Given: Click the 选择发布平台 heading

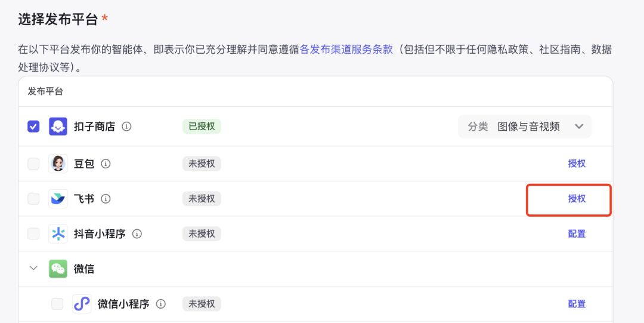Looking at the screenshot, I should pyautogui.click(x=58, y=19).
